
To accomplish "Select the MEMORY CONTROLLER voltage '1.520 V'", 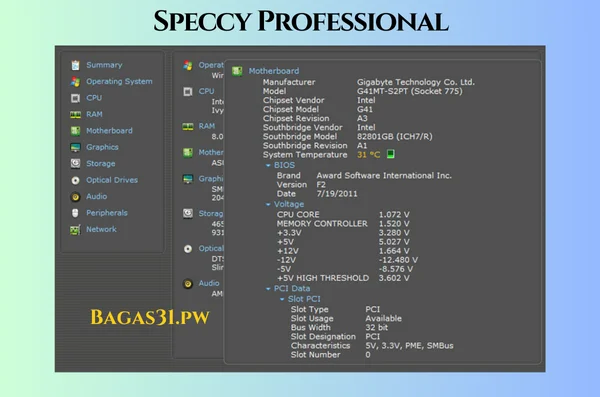I will click(394, 224).
